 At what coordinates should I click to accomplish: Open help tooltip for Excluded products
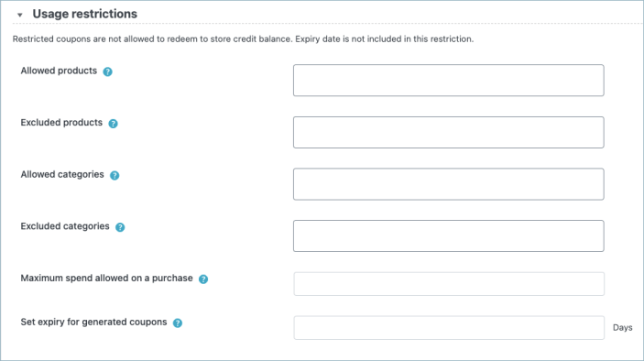113,123
